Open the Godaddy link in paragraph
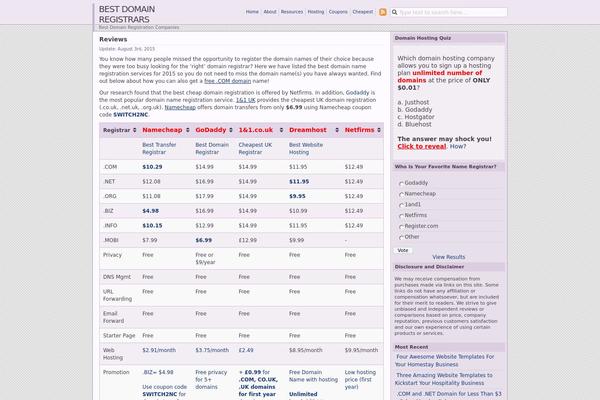600x400 pixels. [357, 93]
